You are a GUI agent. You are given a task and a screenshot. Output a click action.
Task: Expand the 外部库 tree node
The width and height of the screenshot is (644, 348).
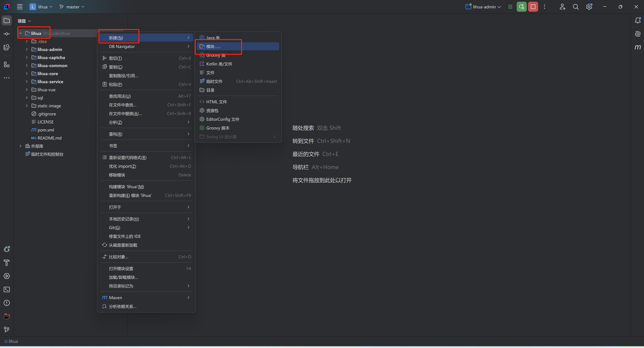[x=20, y=146]
